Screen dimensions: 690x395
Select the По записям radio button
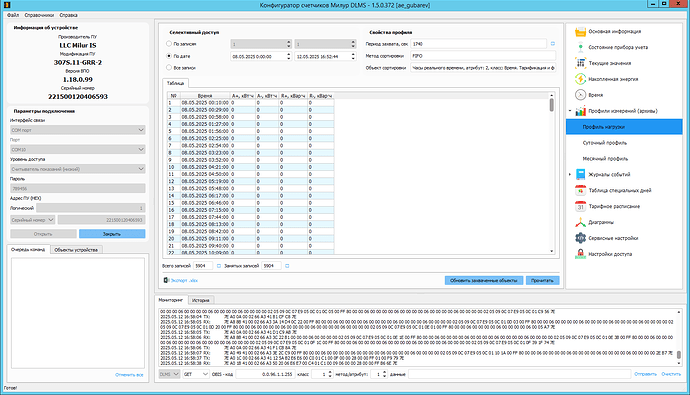point(169,44)
